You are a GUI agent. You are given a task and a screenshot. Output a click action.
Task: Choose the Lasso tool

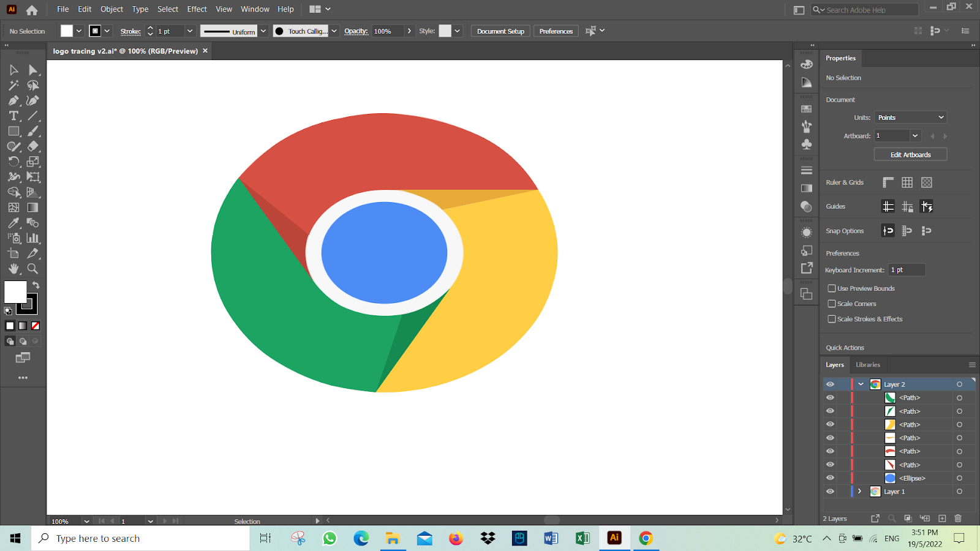(33, 85)
